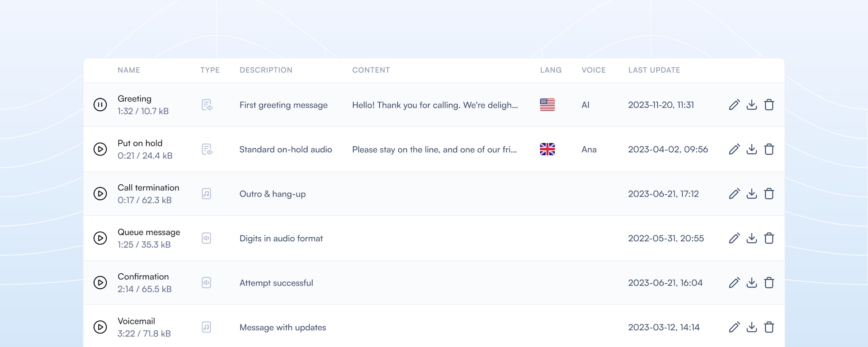Sort by the NAME column header
This screenshot has height=347, width=868.
pyautogui.click(x=129, y=70)
